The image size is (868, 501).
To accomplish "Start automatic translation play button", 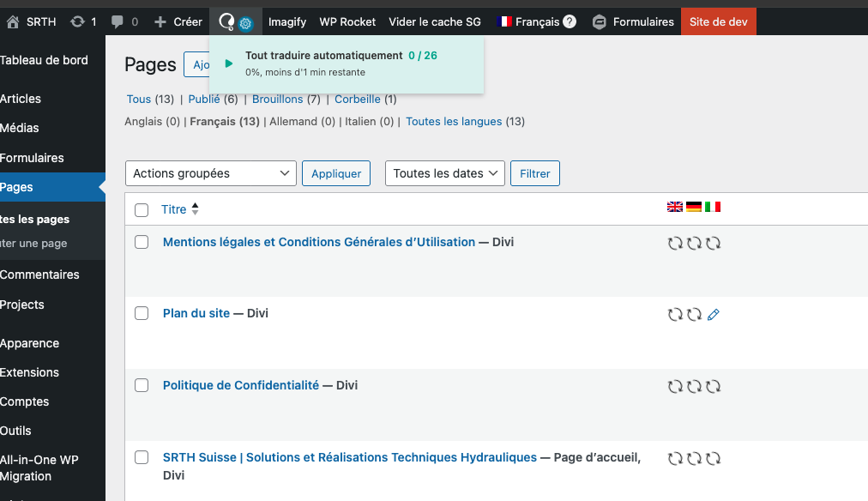I will (x=228, y=63).
